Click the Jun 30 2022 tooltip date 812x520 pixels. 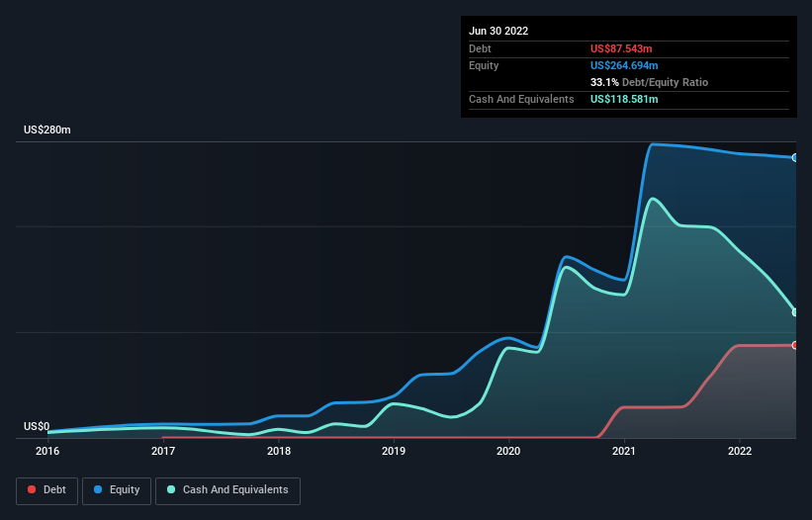(498, 31)
